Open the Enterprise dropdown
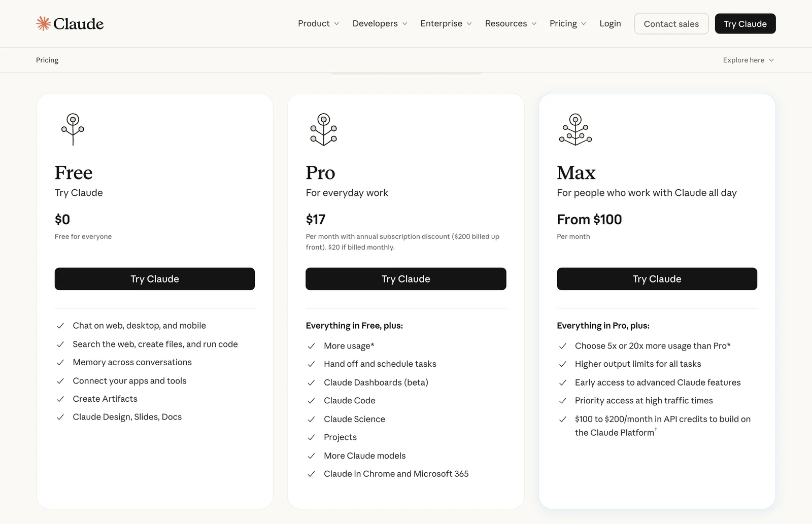 tap(446, 23)
